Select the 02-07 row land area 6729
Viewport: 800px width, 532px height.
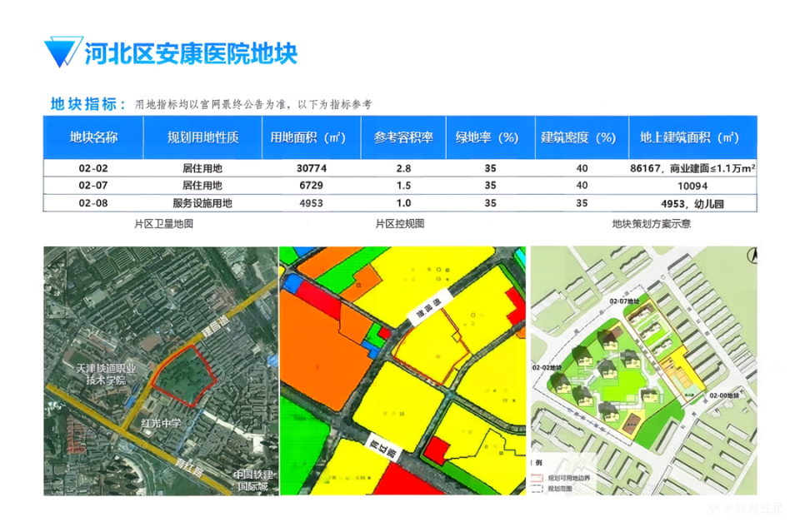click(x=311, y=186)
